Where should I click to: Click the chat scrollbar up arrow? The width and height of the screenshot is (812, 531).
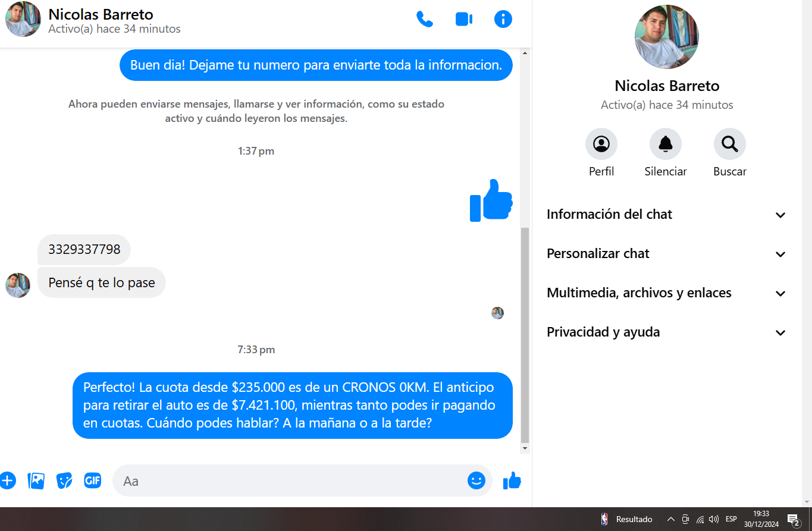click(x=525, y=53)
